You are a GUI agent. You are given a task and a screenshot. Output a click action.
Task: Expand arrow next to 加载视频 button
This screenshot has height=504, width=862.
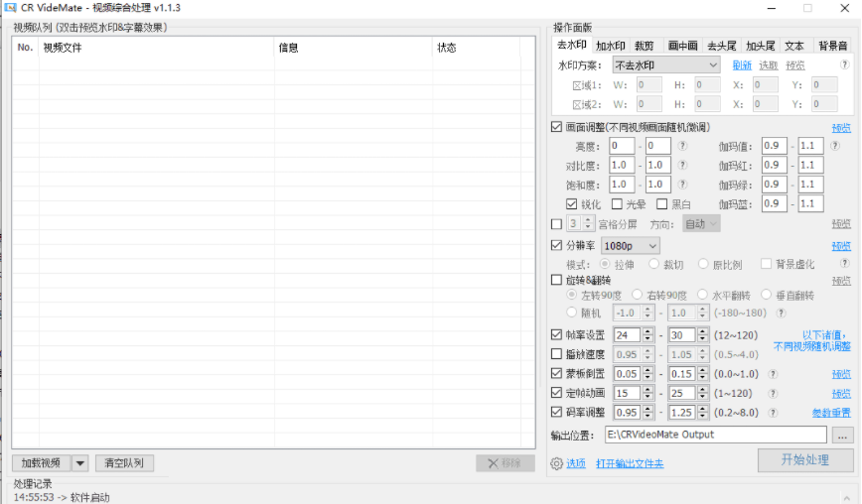[x=79, y=463]
